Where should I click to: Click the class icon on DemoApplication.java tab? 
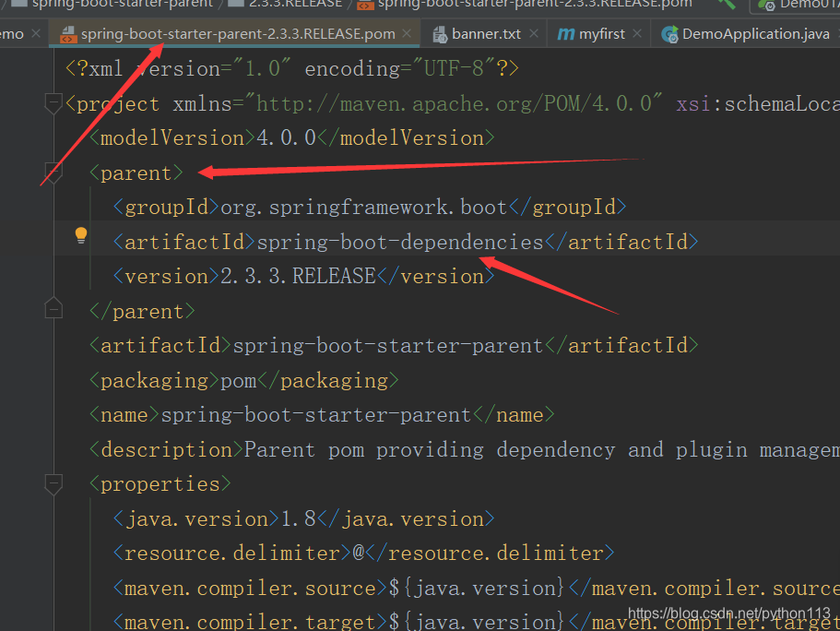point(669,35)
